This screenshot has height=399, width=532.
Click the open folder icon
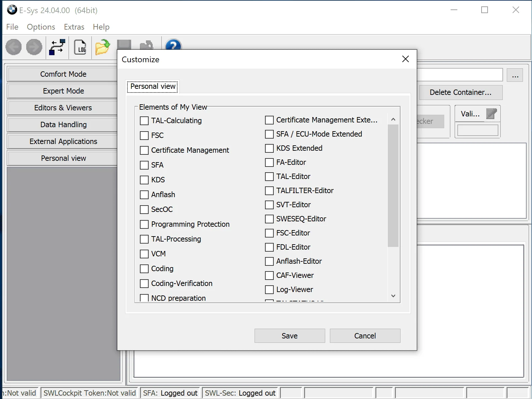point(103,47)
